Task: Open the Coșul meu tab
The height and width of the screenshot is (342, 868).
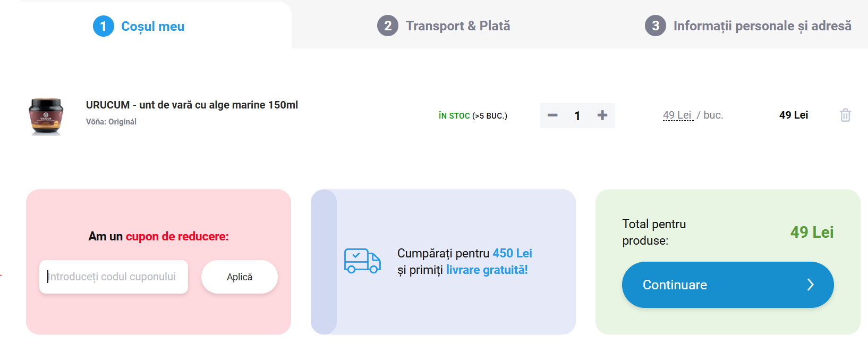Action: pos(152,26)
